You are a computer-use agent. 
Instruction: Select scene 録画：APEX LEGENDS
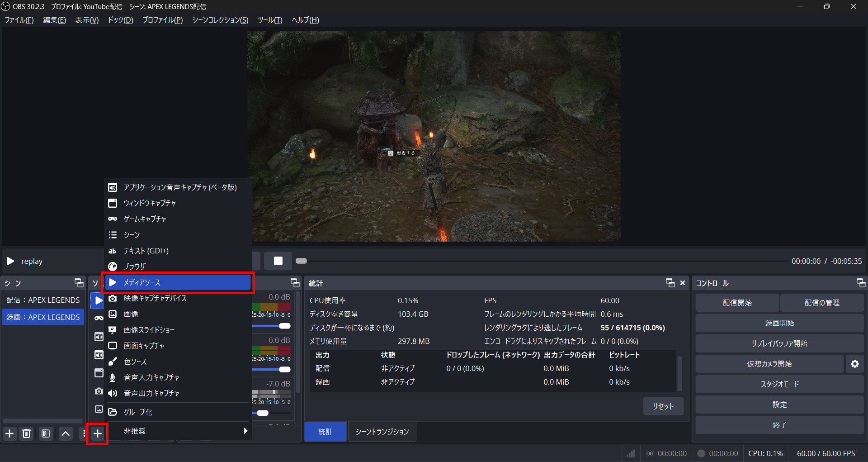(43, 317)
